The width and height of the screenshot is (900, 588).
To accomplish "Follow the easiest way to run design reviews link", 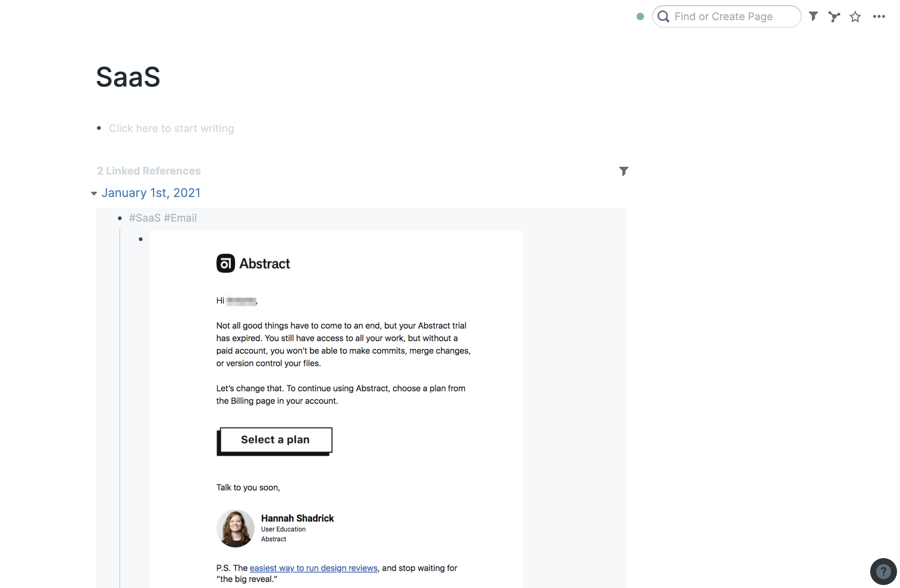I will pos(313,567).
